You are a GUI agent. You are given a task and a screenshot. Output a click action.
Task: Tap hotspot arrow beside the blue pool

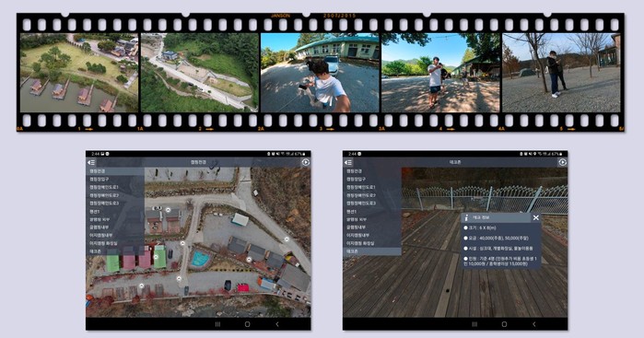coord(182,243)
